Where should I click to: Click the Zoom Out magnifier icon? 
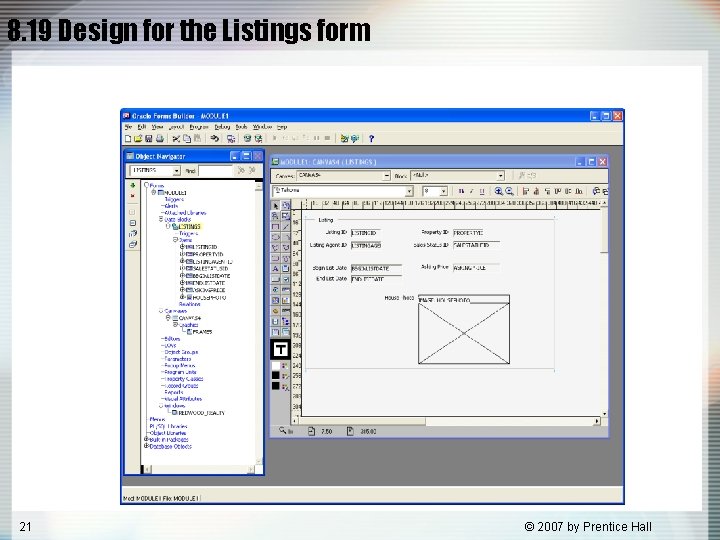coord(509,191)
